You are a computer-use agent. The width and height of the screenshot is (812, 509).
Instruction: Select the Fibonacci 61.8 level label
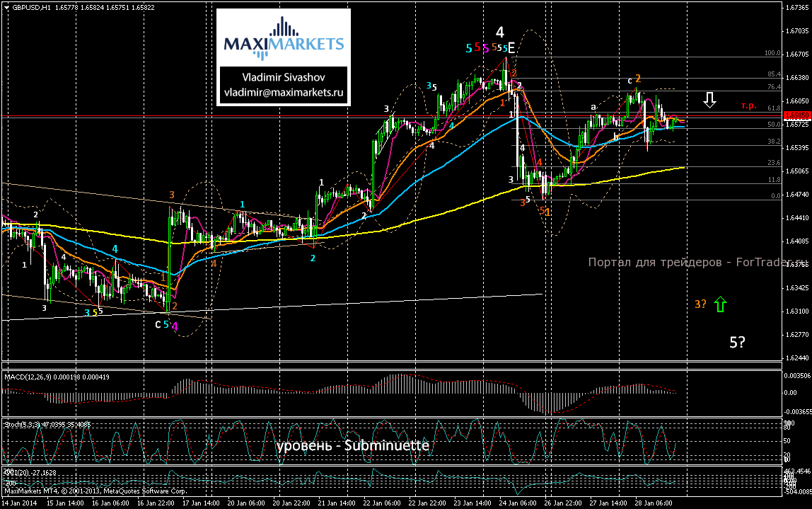click(x=775, y=108)
